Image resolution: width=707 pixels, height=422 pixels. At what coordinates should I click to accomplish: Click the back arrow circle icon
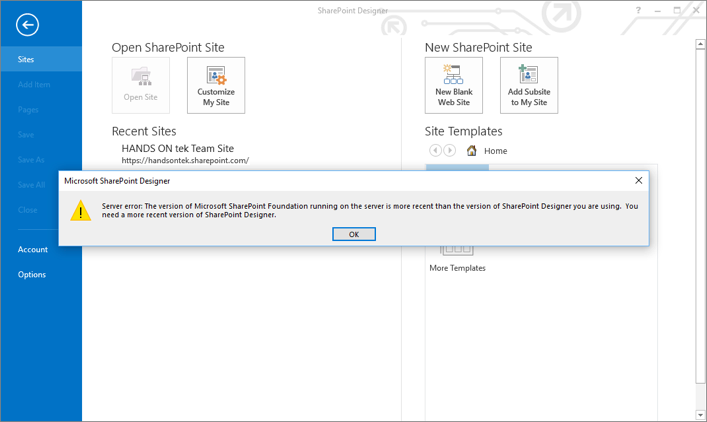click(x=28, y=24)
